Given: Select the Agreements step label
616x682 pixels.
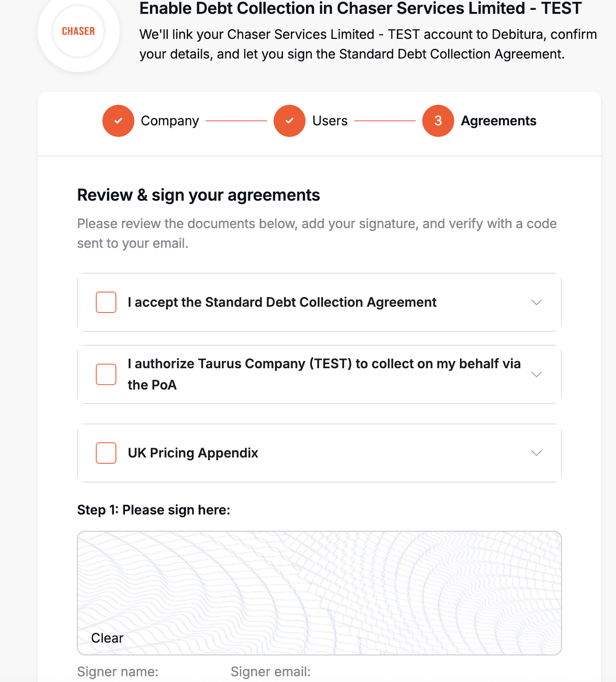Looking at the screenshot, I should [x=498, y=121].
